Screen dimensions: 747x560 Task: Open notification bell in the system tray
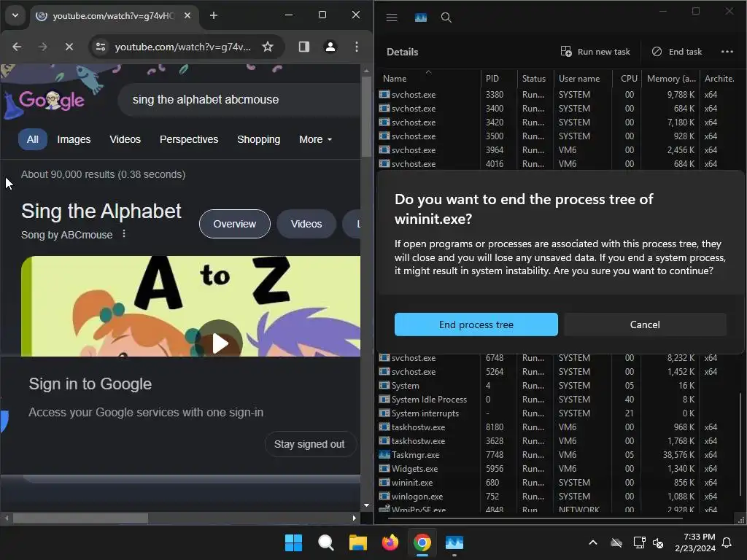[x=727, y=542]
